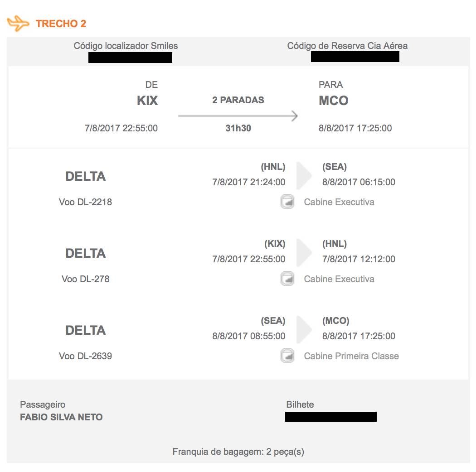The height and width of the screenshot is (472, 476).
Task: Click the MCO destination airport code
Action: tap(333, 101)
